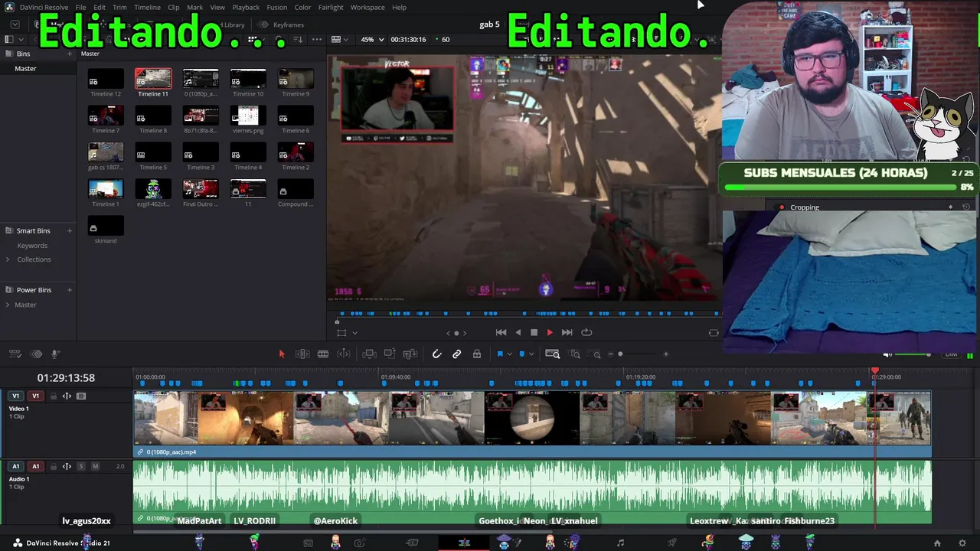Image resolution: width=980 pixels, height=551 pixels.
Task: Click the red Play button
Action: point(550,332)
